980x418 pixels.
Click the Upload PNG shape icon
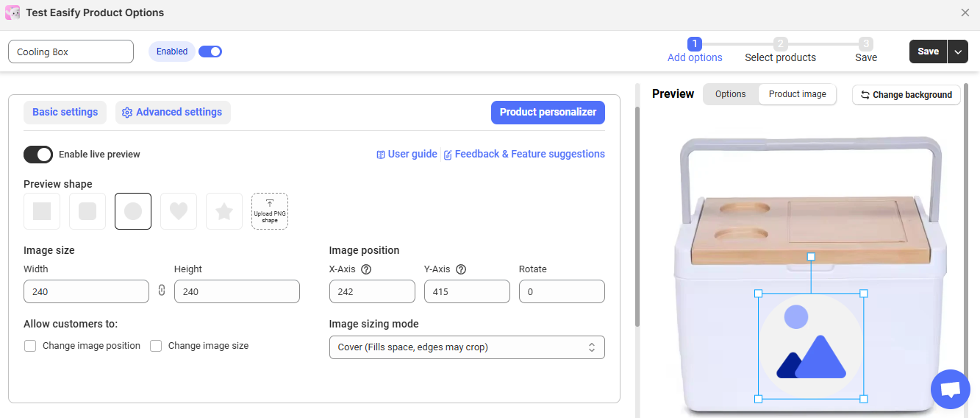point(270,211)
